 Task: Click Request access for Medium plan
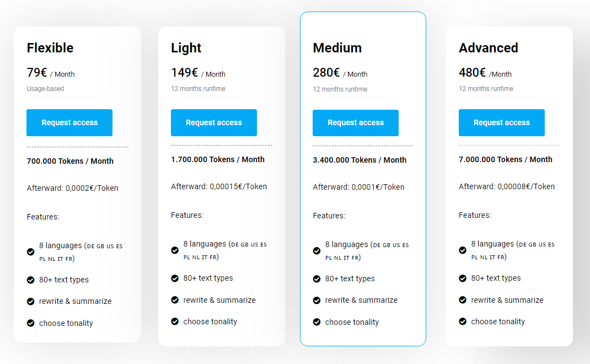click(x=356, y=123)
